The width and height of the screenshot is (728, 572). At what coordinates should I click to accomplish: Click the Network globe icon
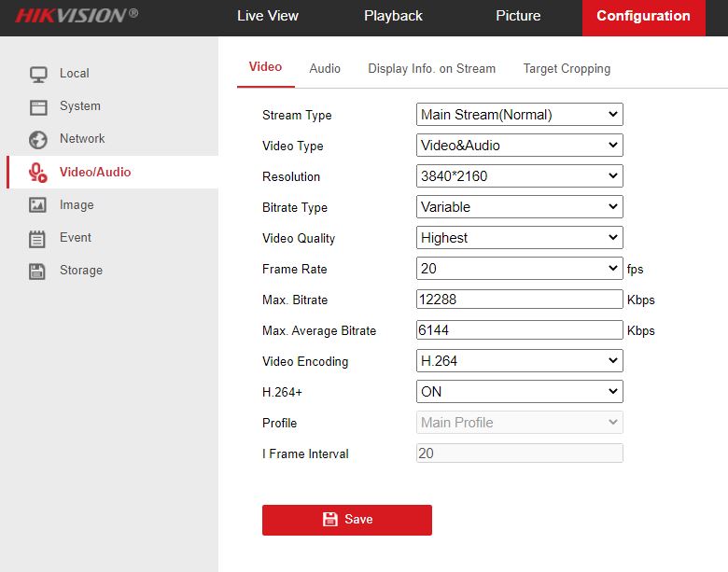[x=37, y=139]
